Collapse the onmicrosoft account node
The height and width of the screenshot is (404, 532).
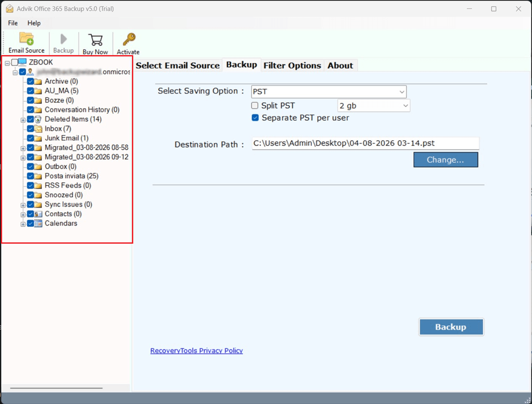coord(15,73)
